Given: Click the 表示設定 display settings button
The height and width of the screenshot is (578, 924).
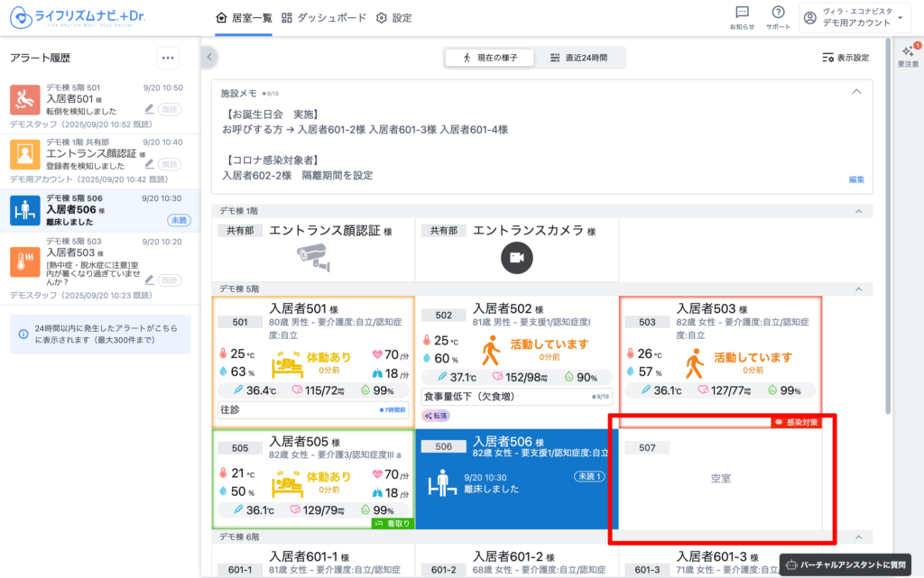Looking at the screenshot, I should click(845, 58).
